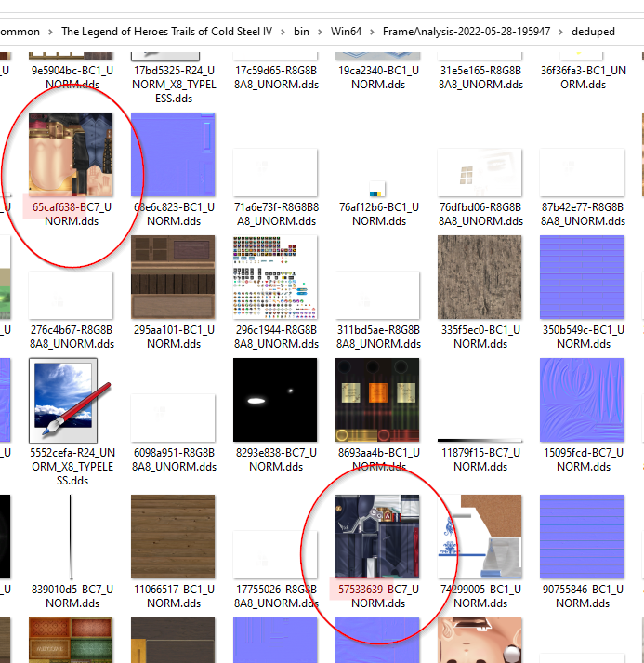Select the 11066517-BC1_UNORM.dds wood plank thumbnail
The height and width of the screenshot is (663, 644).
point(173,537)
